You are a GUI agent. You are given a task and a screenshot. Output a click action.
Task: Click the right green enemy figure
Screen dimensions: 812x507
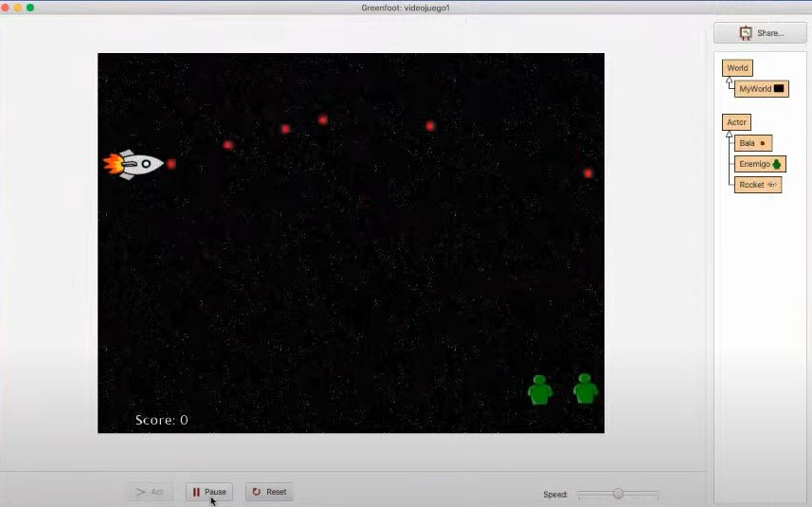point(586,389)
